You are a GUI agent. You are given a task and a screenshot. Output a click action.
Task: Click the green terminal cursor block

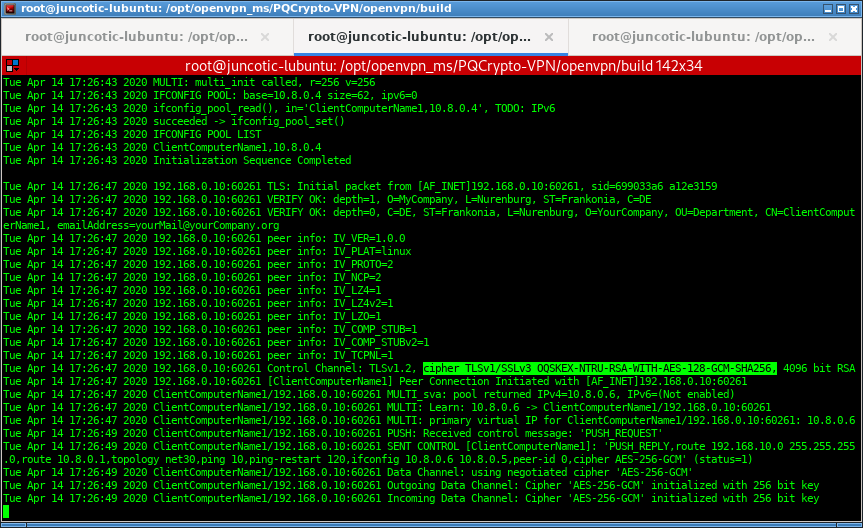(x=6, y=512)
